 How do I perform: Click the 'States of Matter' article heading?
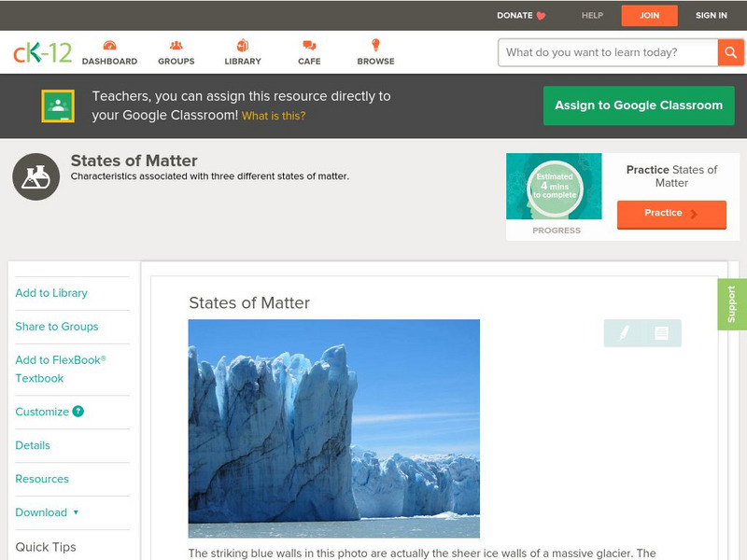pos(249,302)
